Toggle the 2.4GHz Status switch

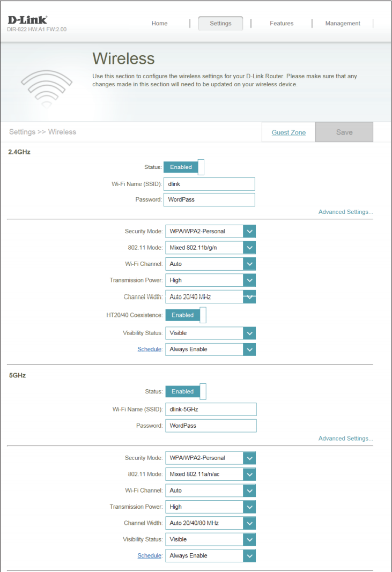[183, 167]
